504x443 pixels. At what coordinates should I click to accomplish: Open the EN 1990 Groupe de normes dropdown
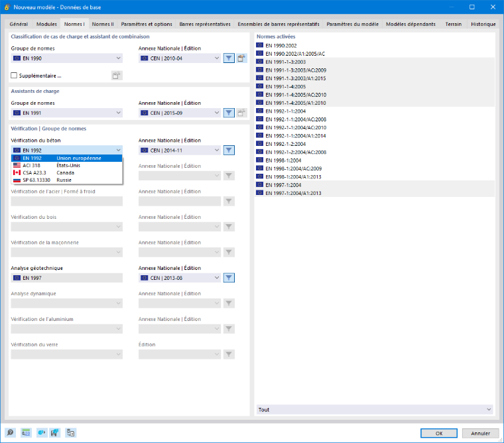[67, 58]
